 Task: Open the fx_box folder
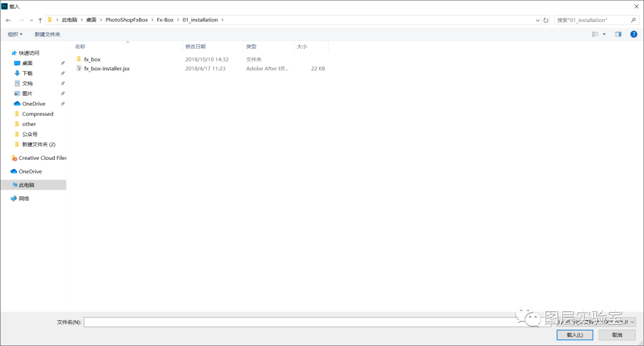tap(92, 59)
